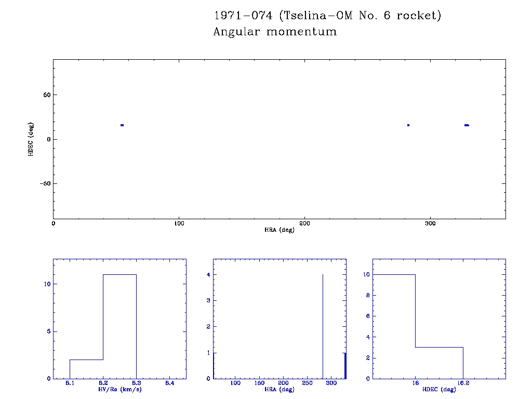Select the thick bar at HRA histogram's right edge

tap(344, 366)
